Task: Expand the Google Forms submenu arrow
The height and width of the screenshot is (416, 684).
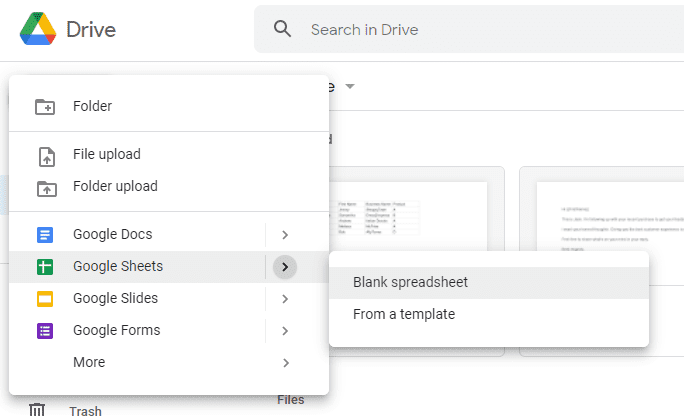Action: pyautogui.click(x=285, y=331)
